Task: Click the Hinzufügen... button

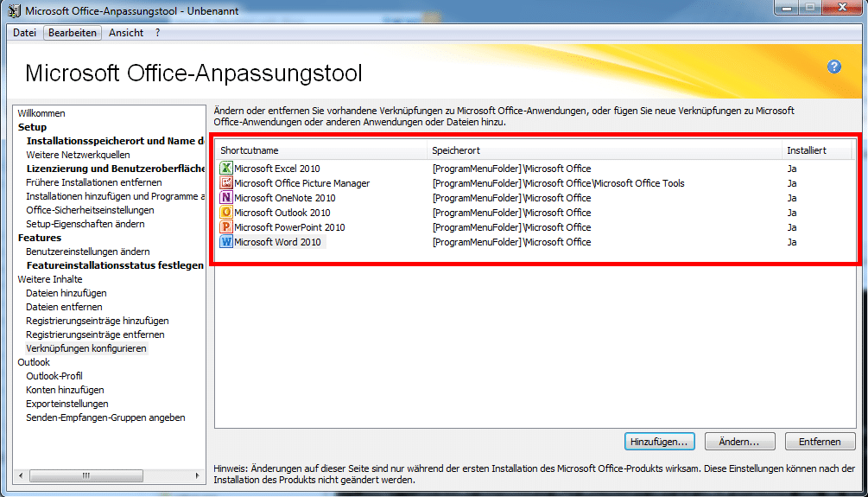Action: click(x=659, y=442)
